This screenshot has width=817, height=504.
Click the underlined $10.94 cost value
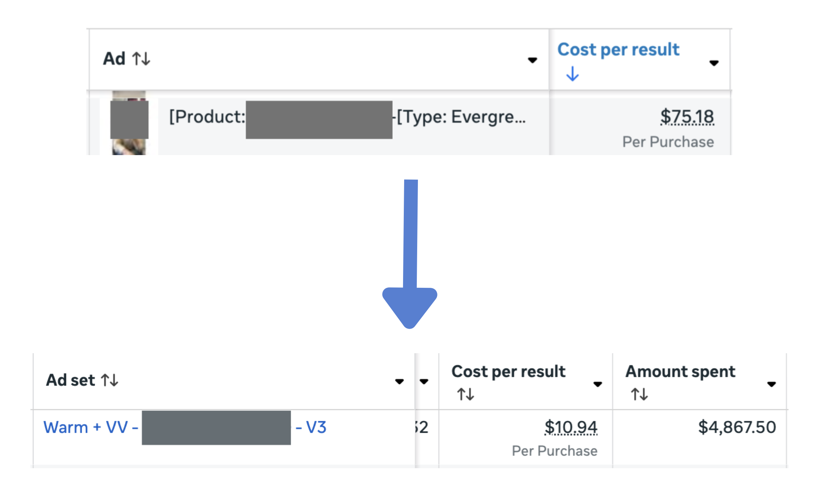pos(571,427)
